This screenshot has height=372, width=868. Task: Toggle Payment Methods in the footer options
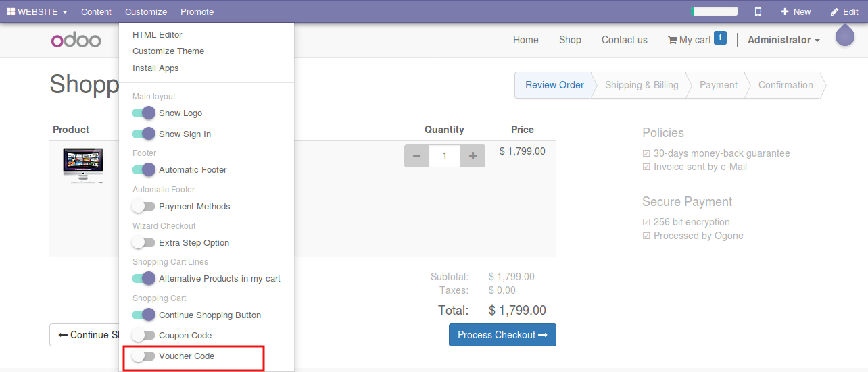(x=143, y=206)
